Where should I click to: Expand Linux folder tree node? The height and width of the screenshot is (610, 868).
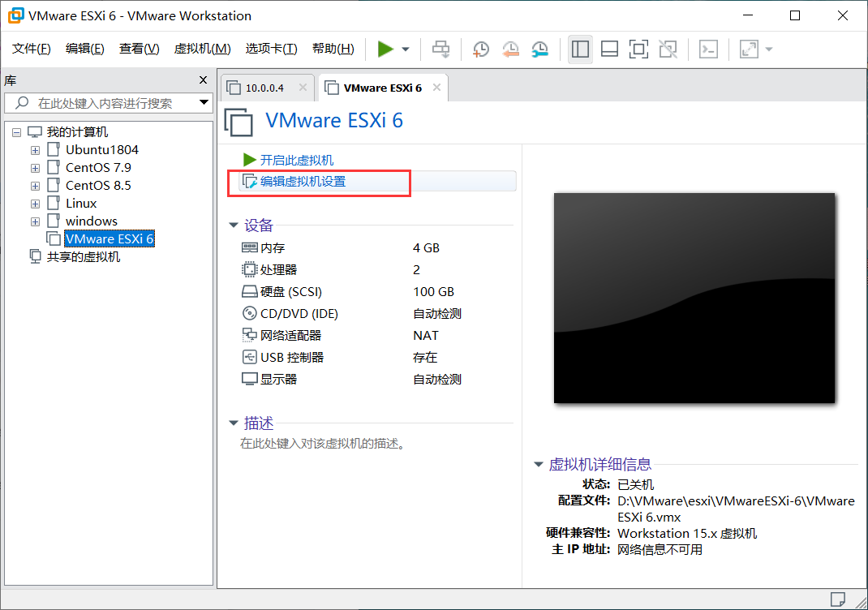35,204
